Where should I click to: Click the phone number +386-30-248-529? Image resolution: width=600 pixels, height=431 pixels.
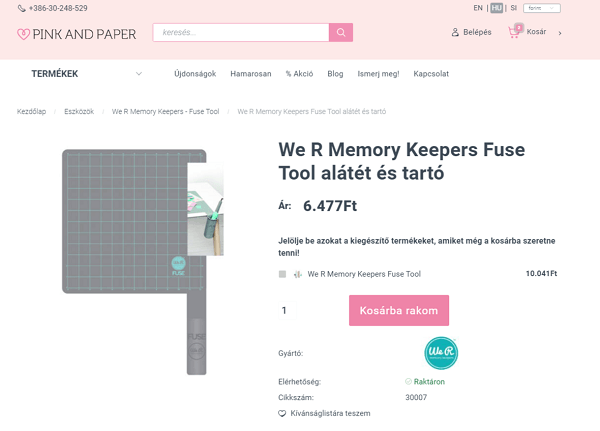pos(58,8)
